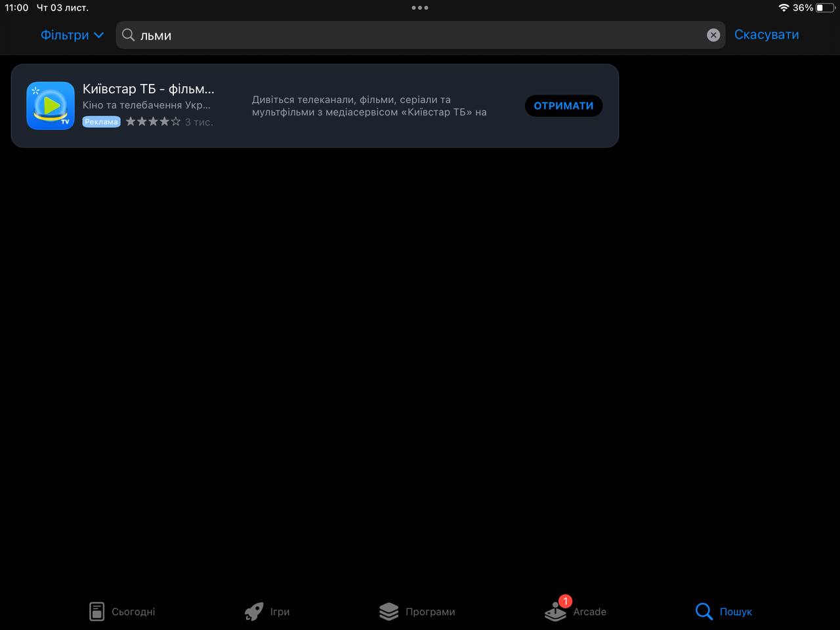Switch to the Сьогодні tab icon
The height and width of the screenshot is (630, 840).
point(97,612)
